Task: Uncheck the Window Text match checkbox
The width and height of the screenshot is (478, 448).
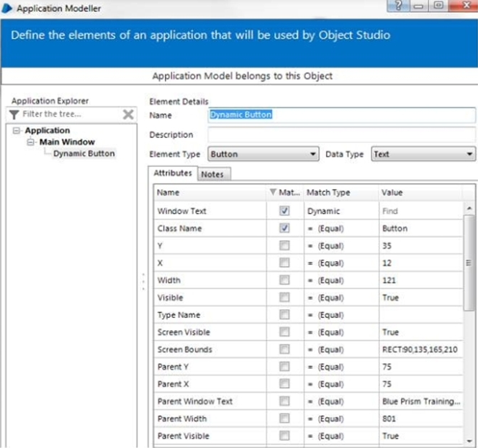Action: pos(284,211)
